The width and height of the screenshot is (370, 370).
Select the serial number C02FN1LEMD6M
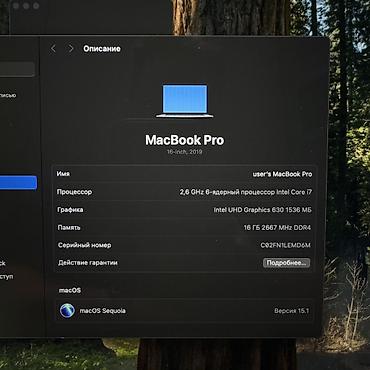286,245
